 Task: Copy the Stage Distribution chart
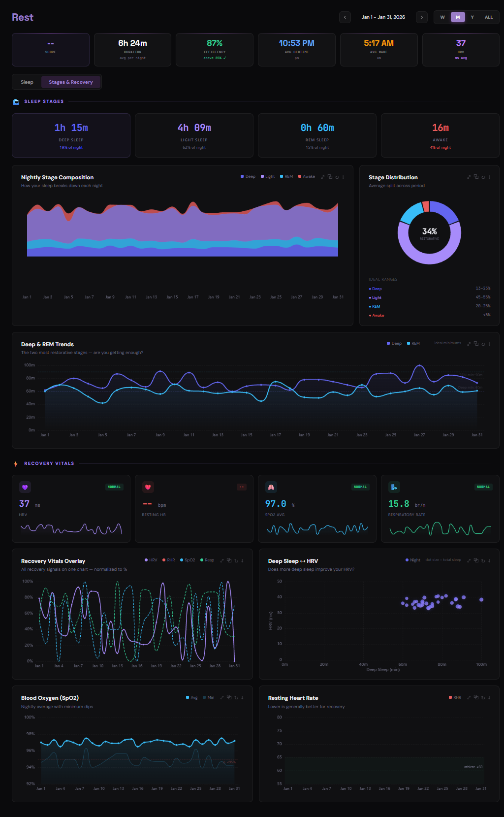tap(476, 177)
